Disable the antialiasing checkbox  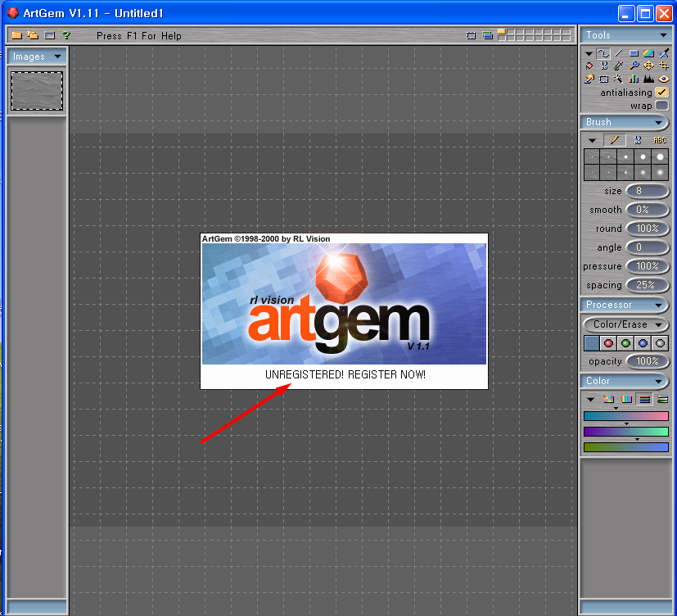pos(661,92)
